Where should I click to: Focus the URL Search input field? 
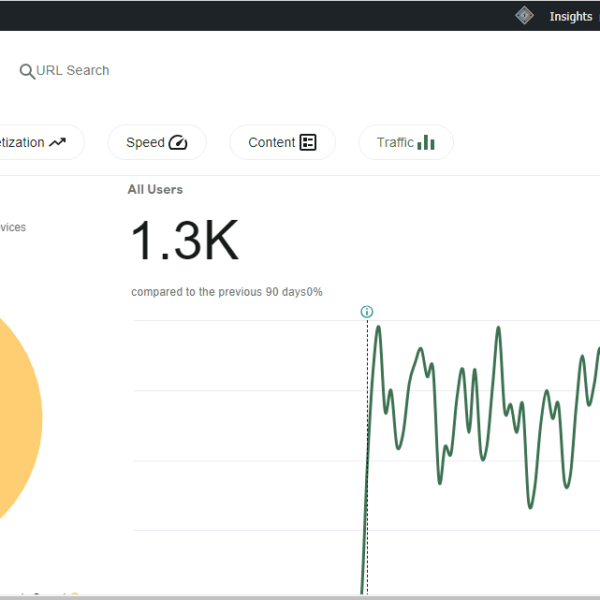(72, 70)
